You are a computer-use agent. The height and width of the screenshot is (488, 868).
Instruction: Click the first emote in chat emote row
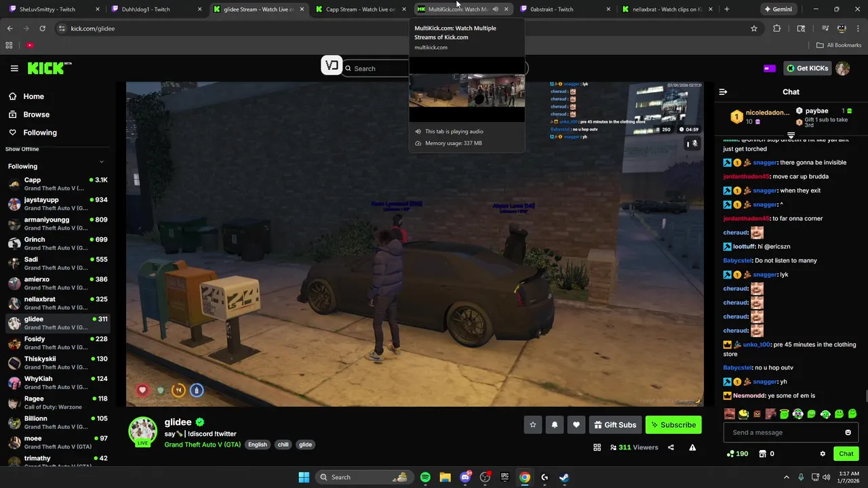[730, 413]
